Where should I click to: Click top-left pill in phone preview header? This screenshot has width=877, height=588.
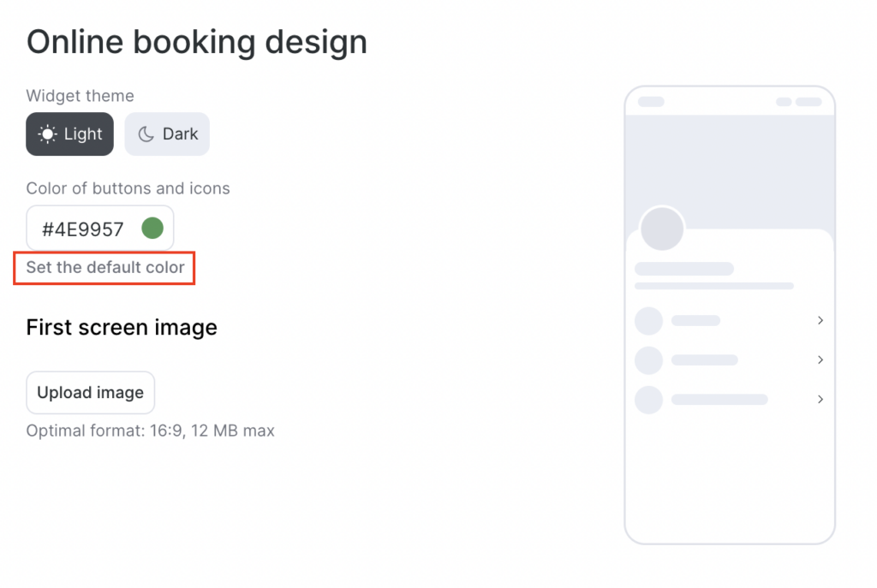click(652, 102)
